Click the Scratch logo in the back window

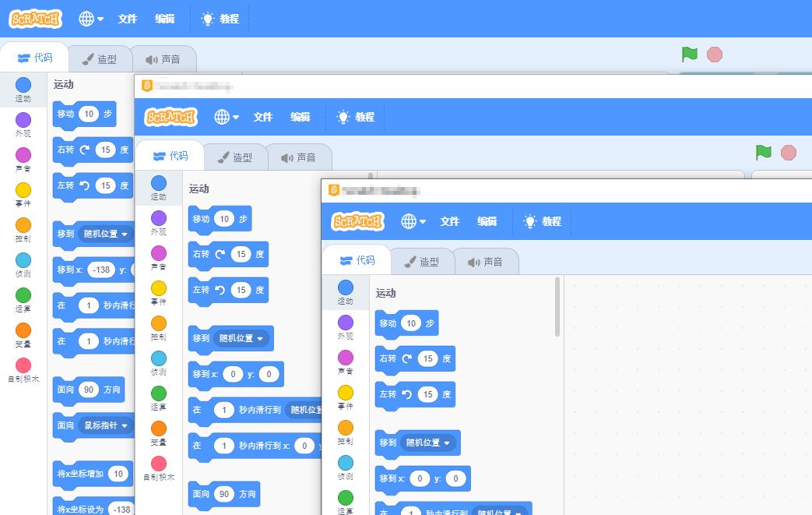click(35, 19)
